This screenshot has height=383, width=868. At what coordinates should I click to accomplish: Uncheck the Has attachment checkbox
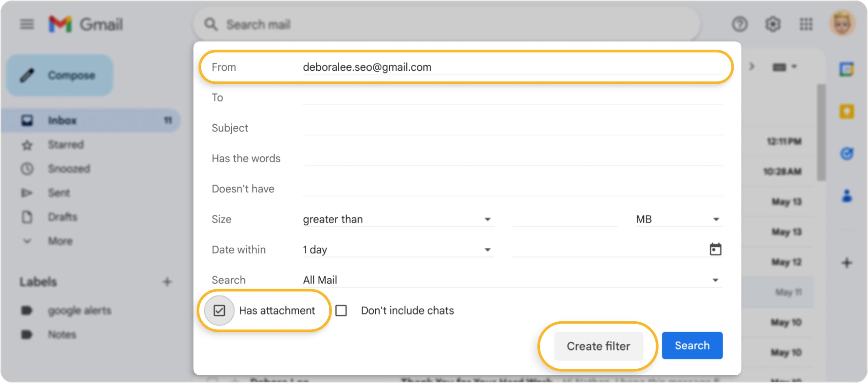pos(220,311)
